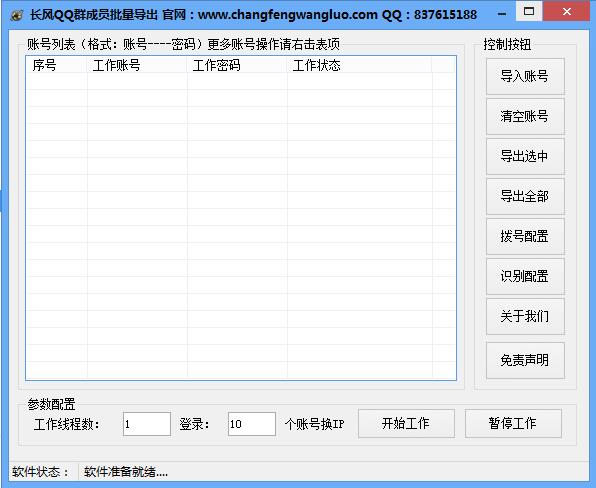The width and height of the screenshot is (596, 488).
Task: Select the 序号 column header
Action: (57, 65)
